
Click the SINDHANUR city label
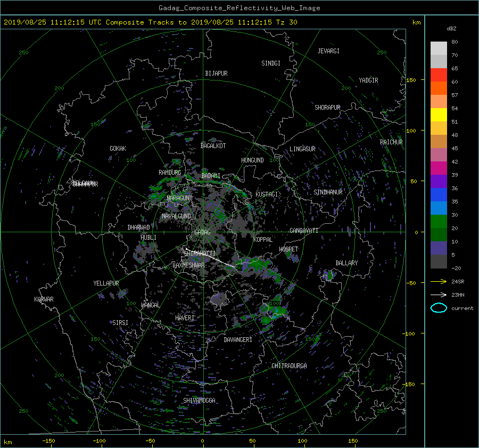[x=328, y=192]
